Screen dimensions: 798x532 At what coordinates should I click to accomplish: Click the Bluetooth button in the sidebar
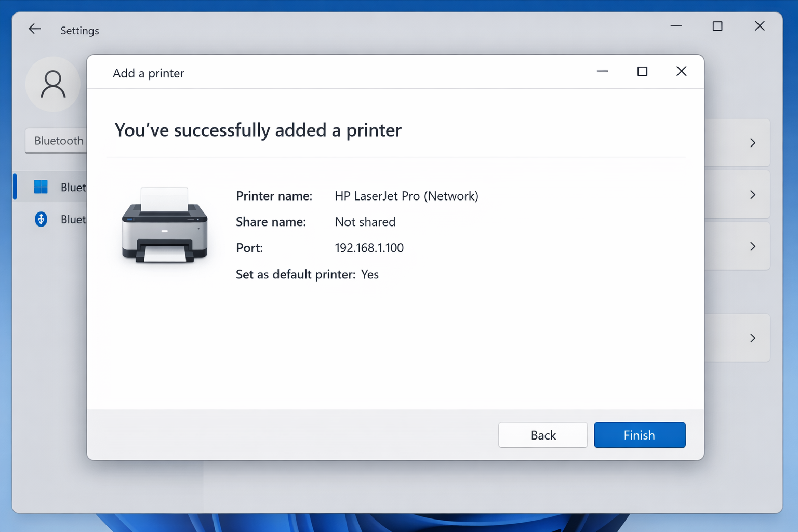coord(59,140)
